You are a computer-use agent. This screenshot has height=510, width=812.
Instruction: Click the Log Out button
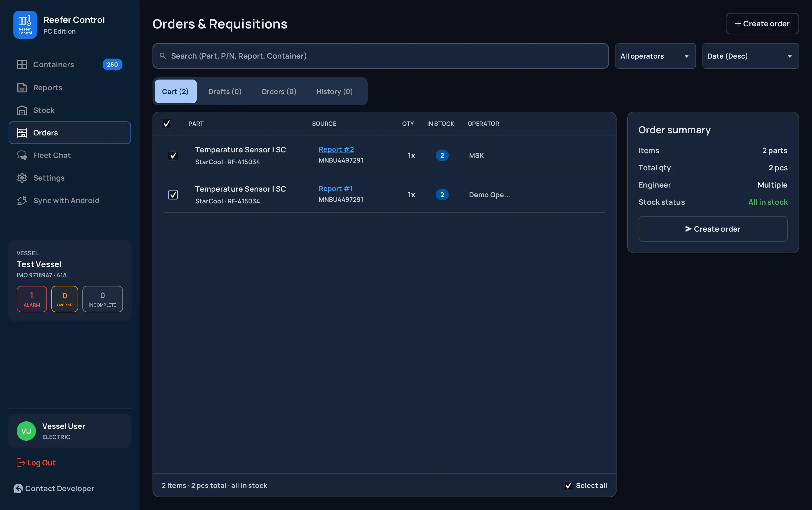[x=36, y=463]
